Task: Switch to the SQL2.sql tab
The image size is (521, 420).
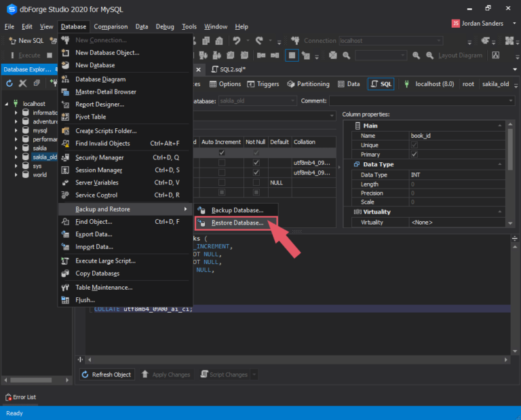Action: (x=229, y=69)
